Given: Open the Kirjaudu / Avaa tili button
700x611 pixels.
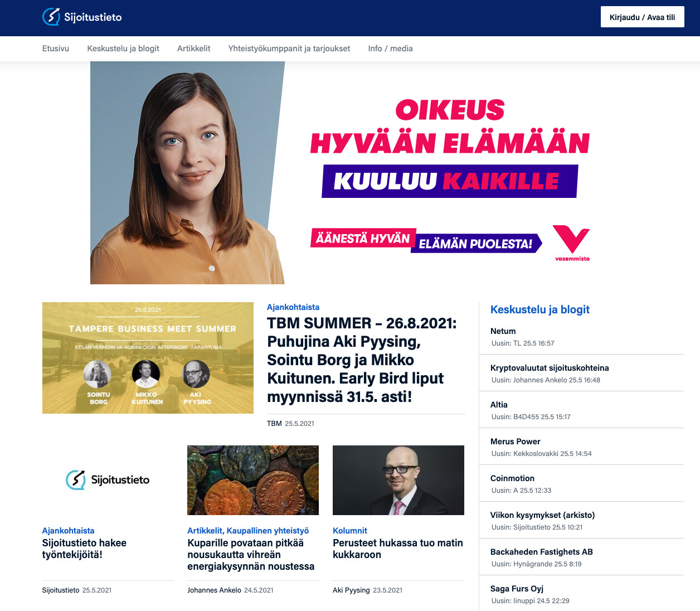Looking at the screenshot, I should click(642, 17).
